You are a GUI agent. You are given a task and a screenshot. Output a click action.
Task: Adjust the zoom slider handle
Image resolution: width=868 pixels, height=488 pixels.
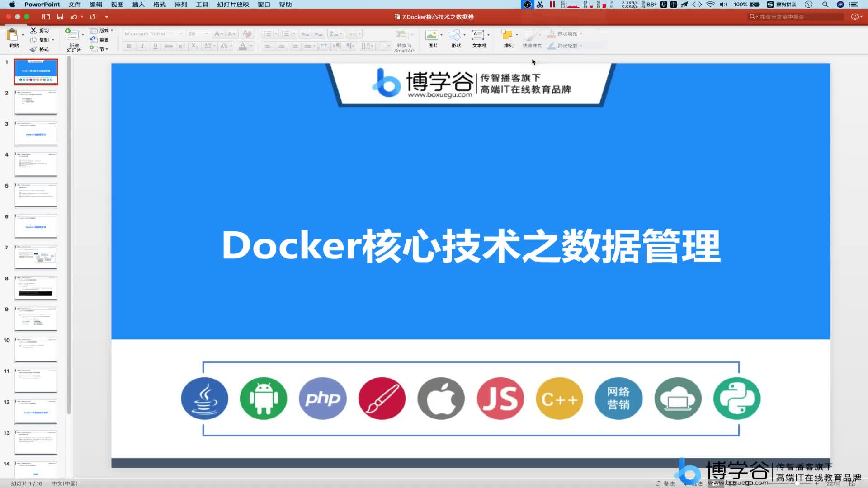tap(797, 483)
